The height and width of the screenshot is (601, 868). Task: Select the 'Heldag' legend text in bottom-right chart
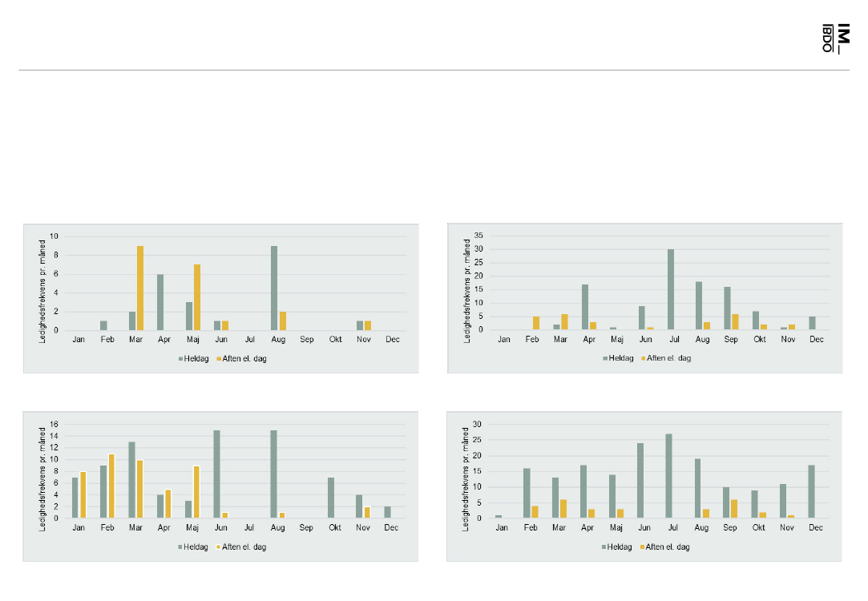coord(620,547)
